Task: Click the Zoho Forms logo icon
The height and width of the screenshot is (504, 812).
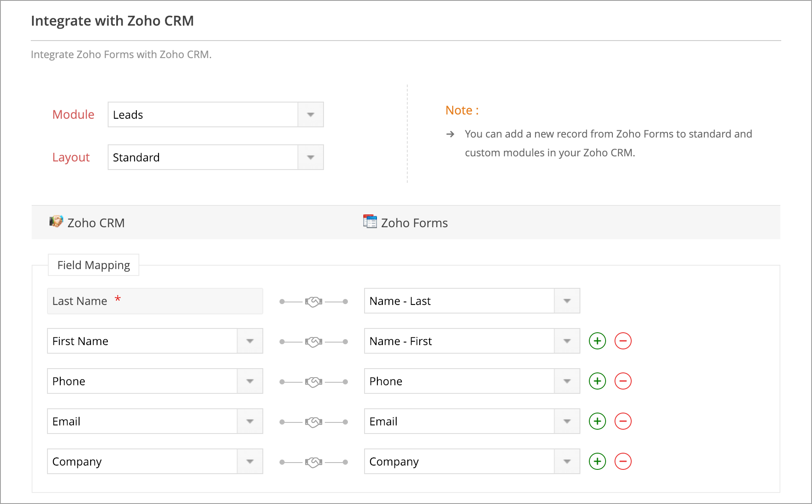Action: point(370,221)
